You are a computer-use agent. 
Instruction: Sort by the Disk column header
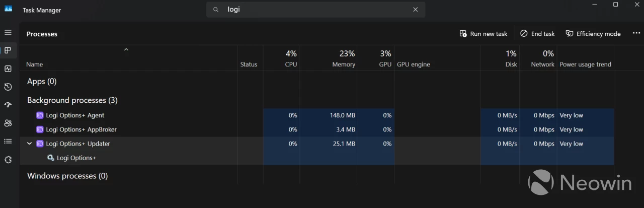511,64
